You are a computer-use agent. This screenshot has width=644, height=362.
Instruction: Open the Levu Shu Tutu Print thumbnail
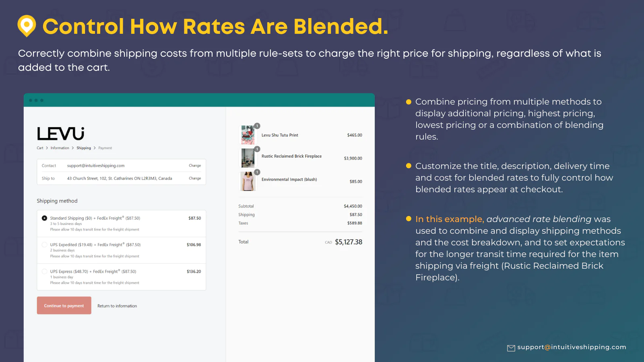pos(248,135)
